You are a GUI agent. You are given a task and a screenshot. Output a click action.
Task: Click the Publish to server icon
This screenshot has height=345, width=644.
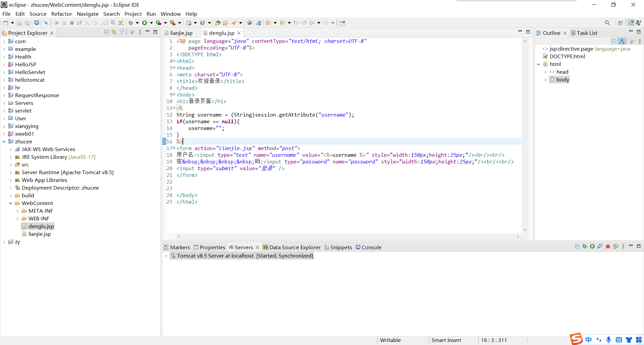point(615,247)
